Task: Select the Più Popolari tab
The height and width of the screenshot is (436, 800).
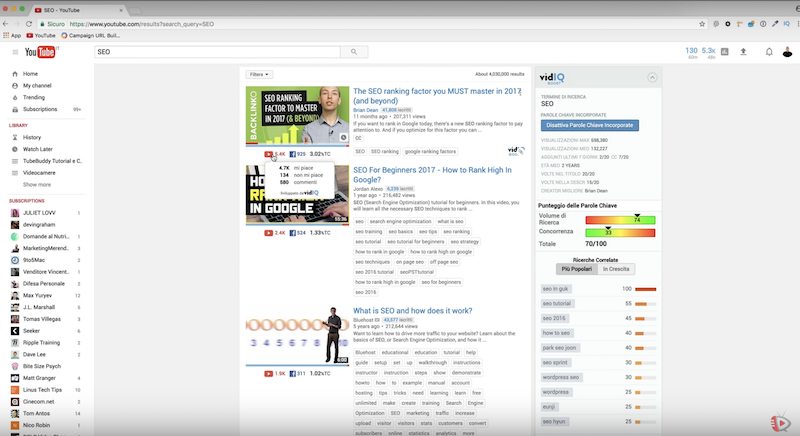Action: (578, 269)
